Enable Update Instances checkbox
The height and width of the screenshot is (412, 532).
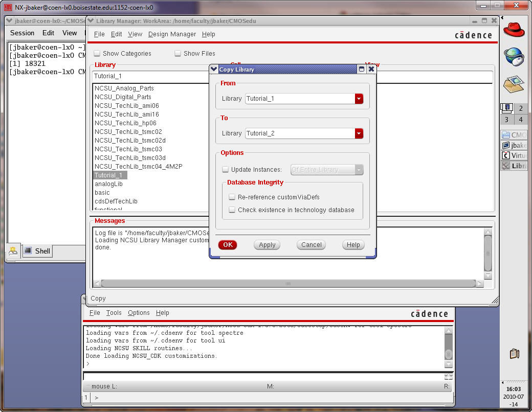225,169
